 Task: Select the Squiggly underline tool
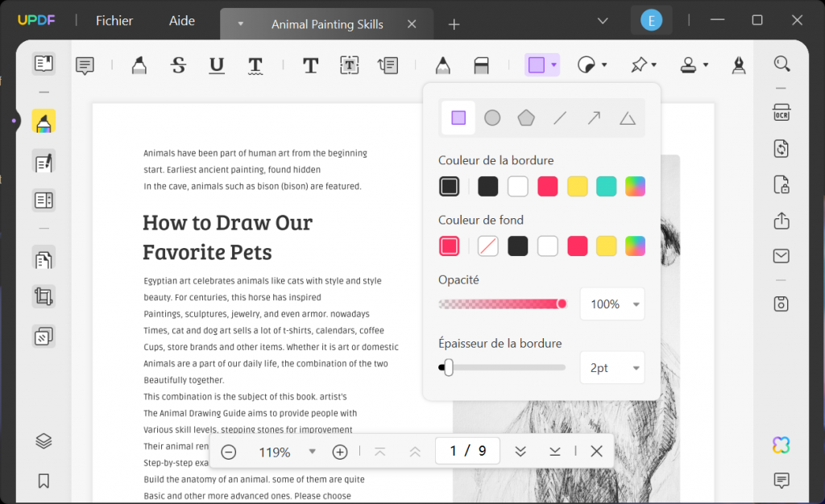255,64
